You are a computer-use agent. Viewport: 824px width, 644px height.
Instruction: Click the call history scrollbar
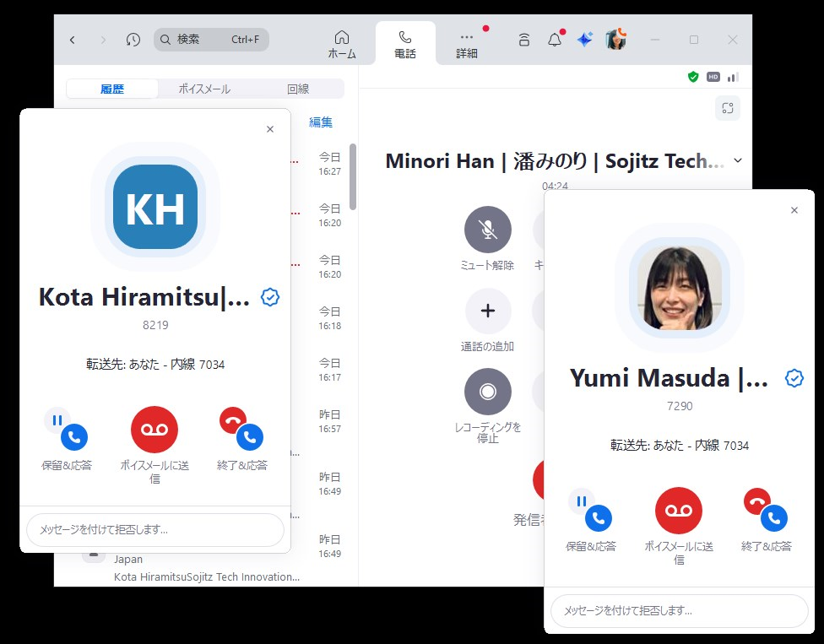[353, 176]
